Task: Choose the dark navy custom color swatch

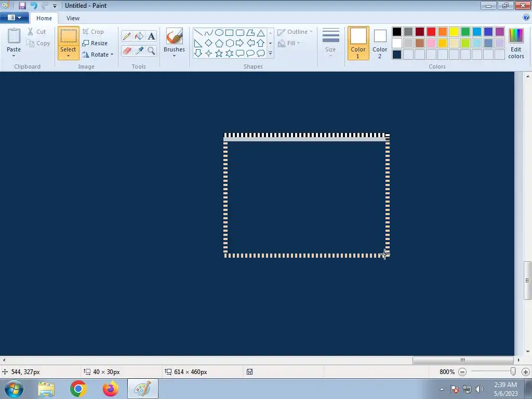Action: (x=396, y=54)
